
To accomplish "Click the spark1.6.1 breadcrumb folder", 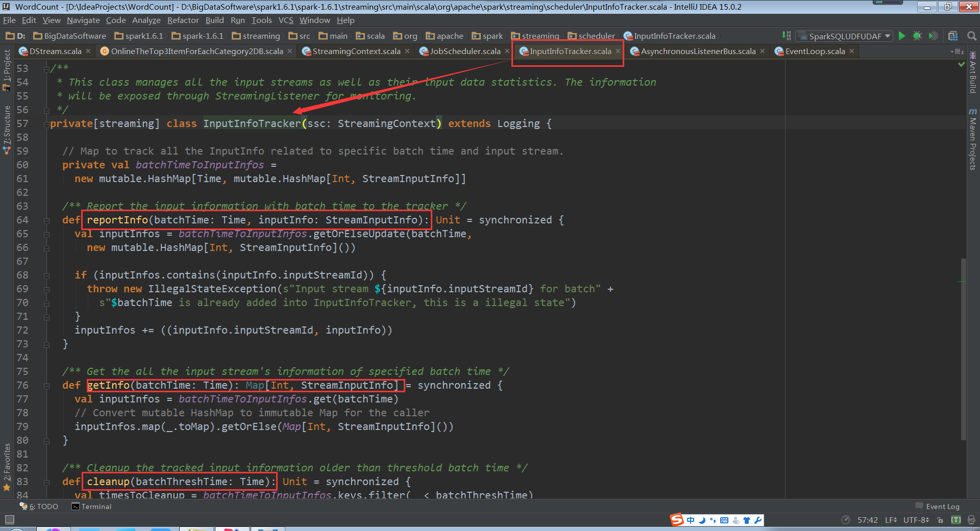I will tap(139, 36).
